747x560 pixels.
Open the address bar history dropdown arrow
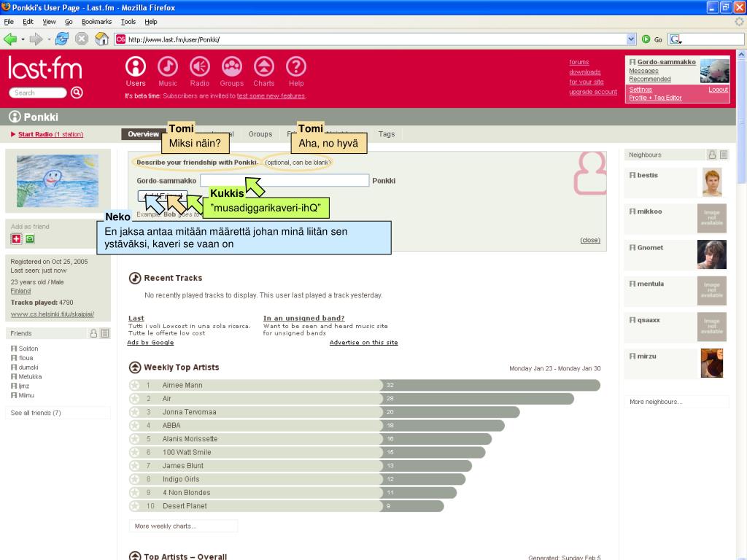coord(631,39)
